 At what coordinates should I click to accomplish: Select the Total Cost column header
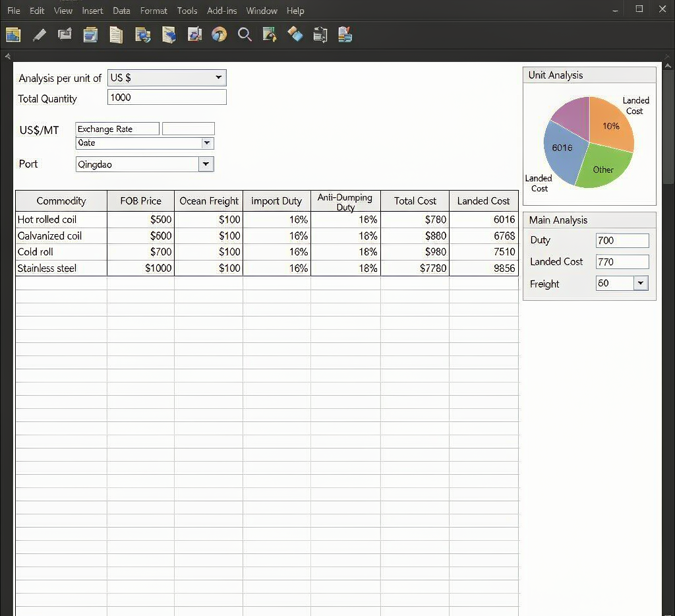(415, 200)
